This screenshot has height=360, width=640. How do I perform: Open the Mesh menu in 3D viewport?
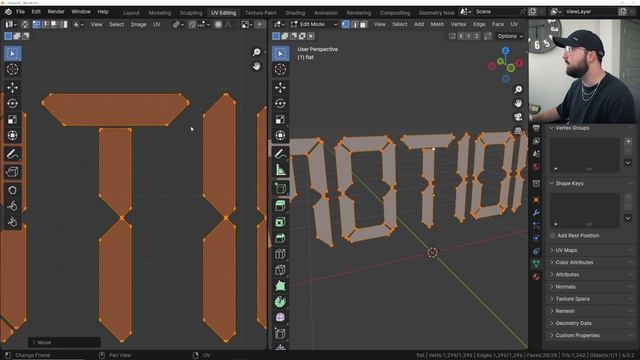[437, 24]
